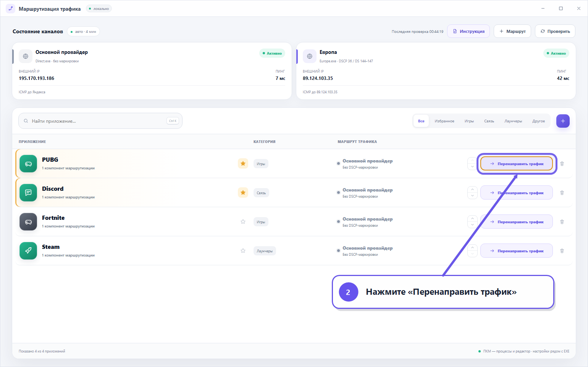Click the Проверить refresh button
This screenshot has width=588, height=367.
point(555,31)
